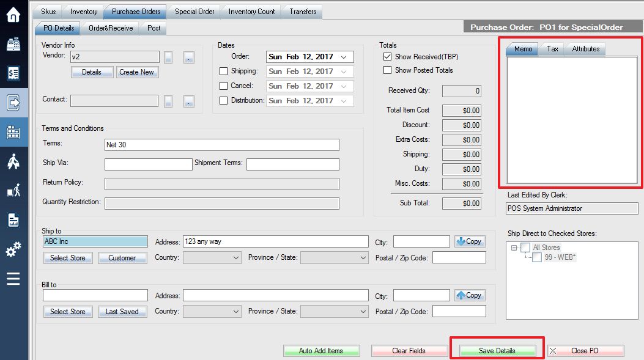Click the Memo text area
The height and width of the screenshot is (360, 644).
coord(572,120)
